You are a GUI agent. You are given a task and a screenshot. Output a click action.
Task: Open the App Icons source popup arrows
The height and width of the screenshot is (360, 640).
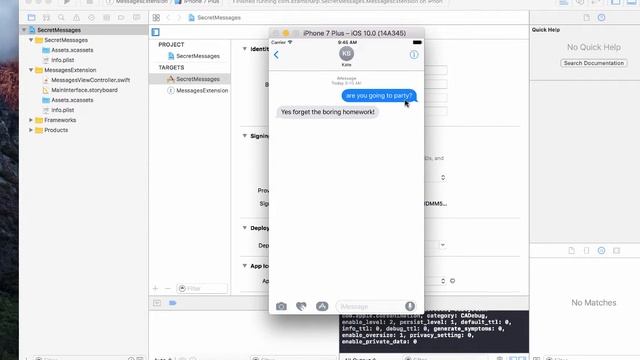tap(443, 281)
